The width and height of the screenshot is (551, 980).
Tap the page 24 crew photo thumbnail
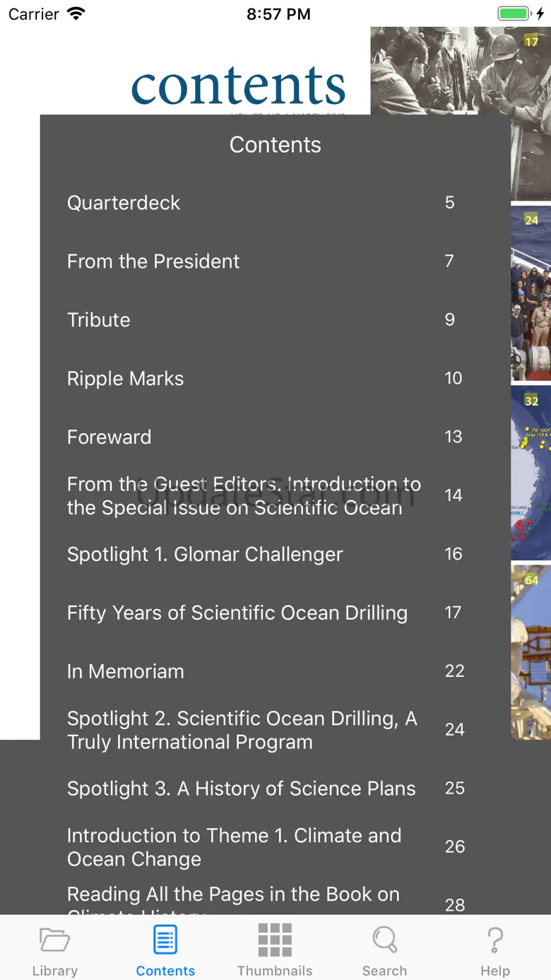pos(531,293)
